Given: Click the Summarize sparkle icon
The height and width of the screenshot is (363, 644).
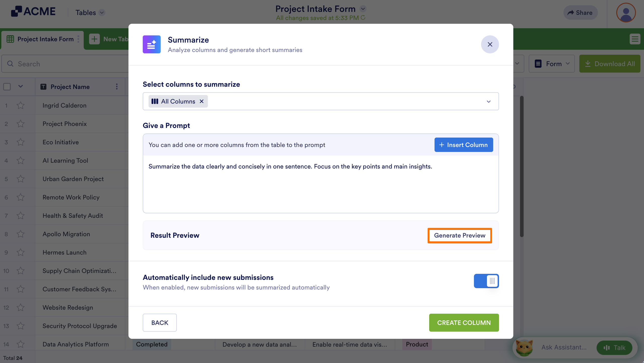Looking at the screenshot, I should pos(151,44).
